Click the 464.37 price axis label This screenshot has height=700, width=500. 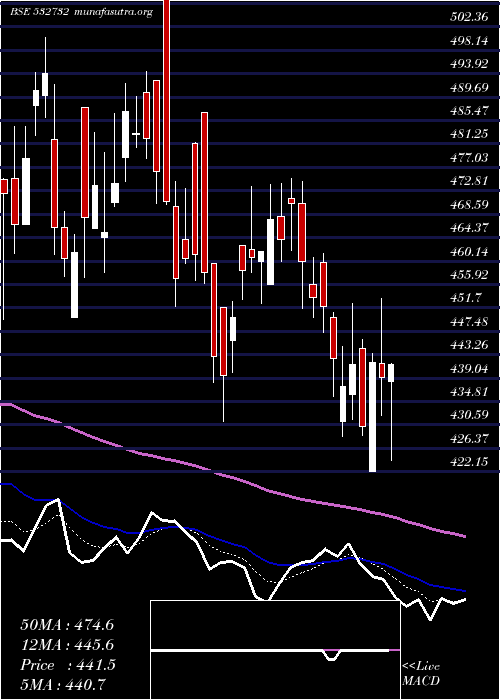[x=469, y=228]
